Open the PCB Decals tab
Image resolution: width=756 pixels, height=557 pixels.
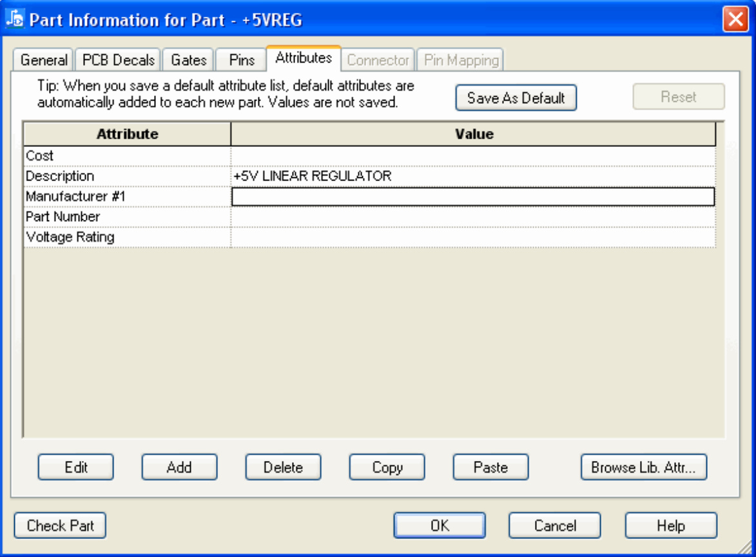click(119, 60)
